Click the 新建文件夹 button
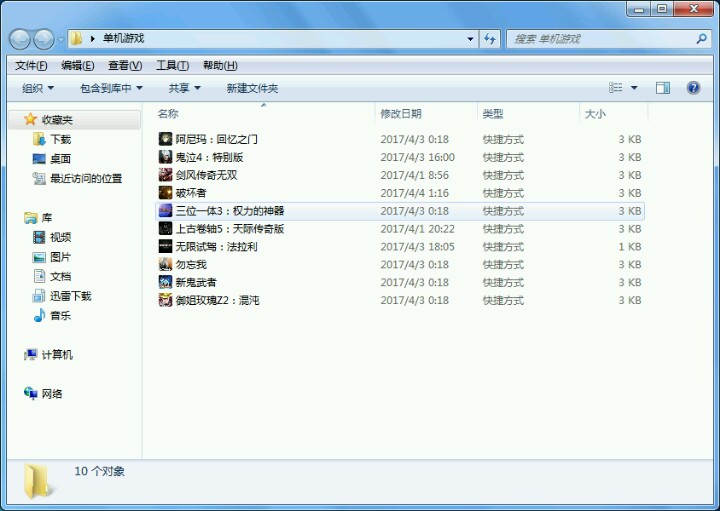Viewport: 720px width, 511px height. coord(252,88)
